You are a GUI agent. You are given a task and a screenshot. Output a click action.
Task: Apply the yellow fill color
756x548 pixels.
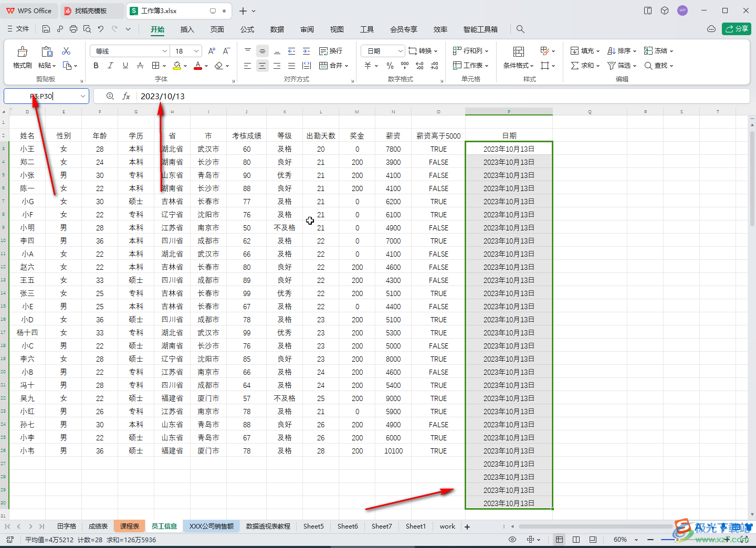[x=177, y=66]
